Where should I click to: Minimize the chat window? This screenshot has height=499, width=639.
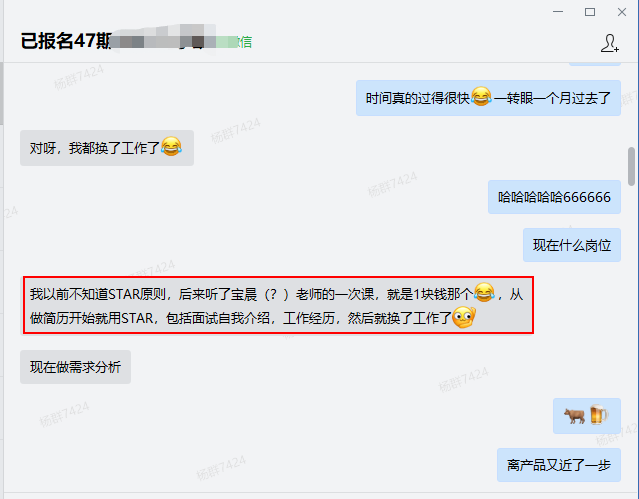pyautogui.click(x=558, y=12)
